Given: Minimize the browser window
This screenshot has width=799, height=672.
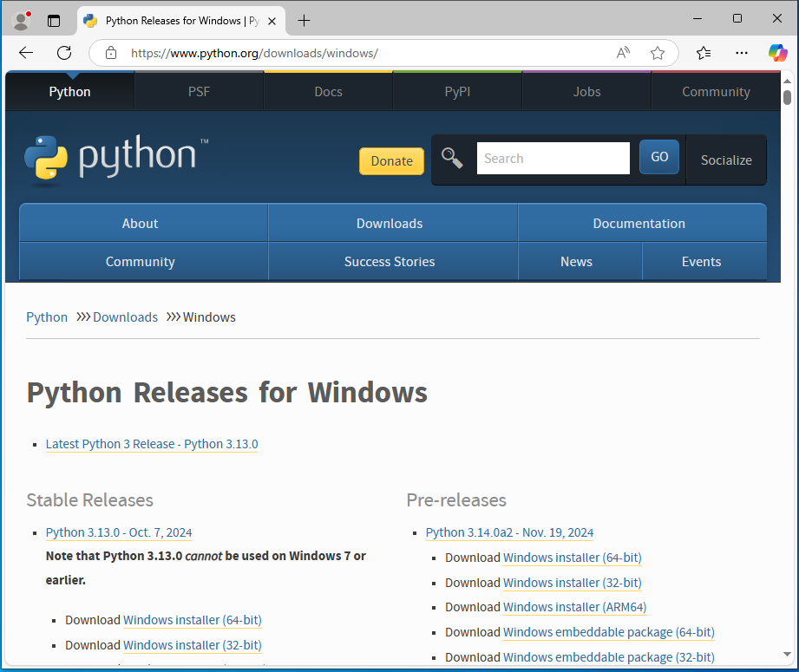Looking at the screenshot, I should click(x=697, y=19).
